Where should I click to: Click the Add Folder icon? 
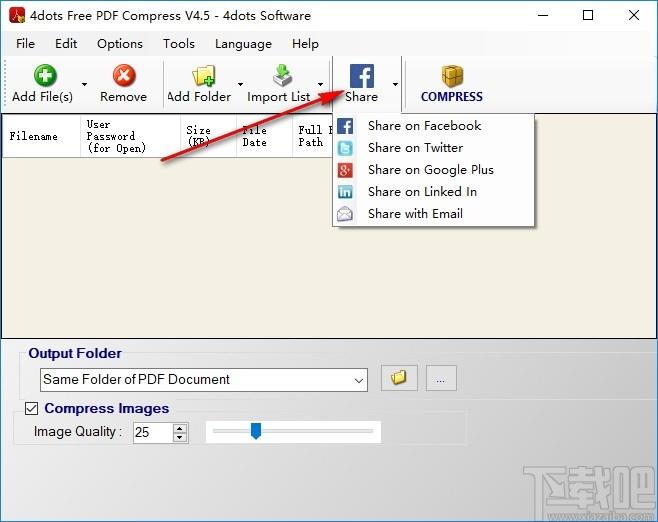(204, 76)
